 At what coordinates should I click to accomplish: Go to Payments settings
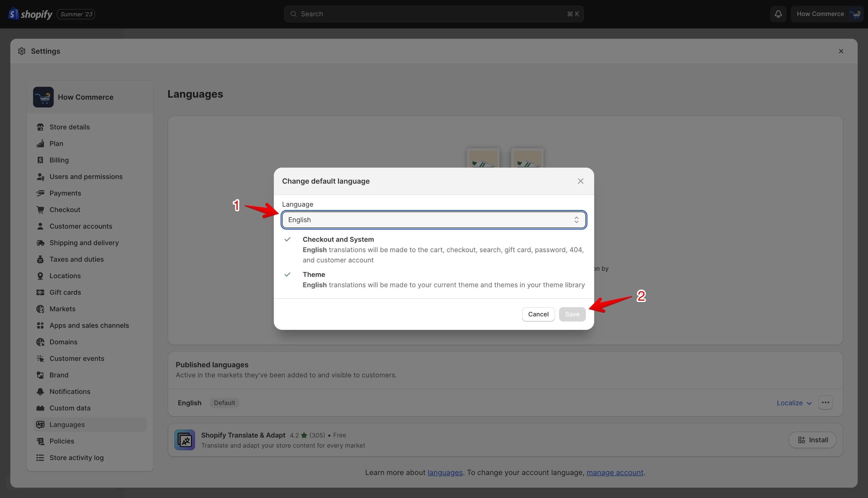click(x=90, y=193)
